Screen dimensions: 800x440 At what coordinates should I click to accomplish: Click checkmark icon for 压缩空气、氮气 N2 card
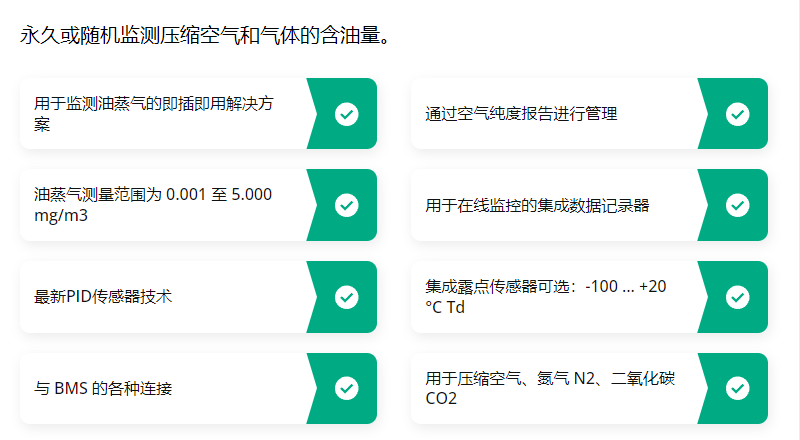tap(737, 388)
